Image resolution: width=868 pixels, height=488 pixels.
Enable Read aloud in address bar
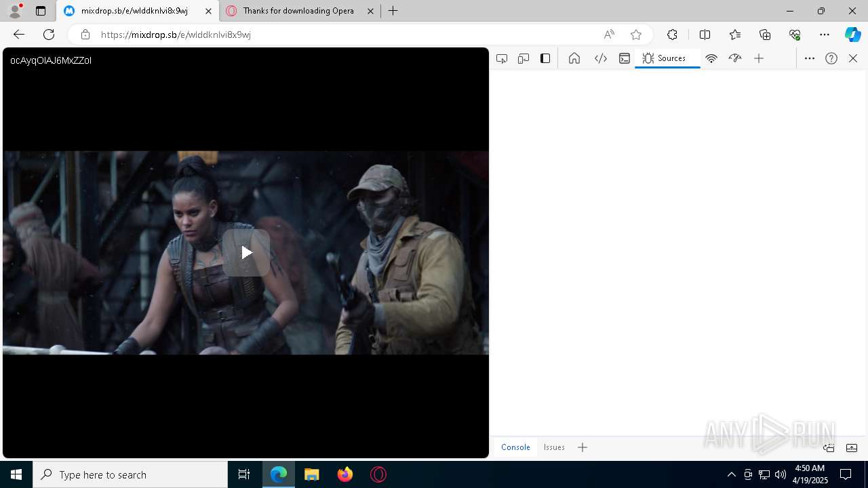click(x=609, y=35)
